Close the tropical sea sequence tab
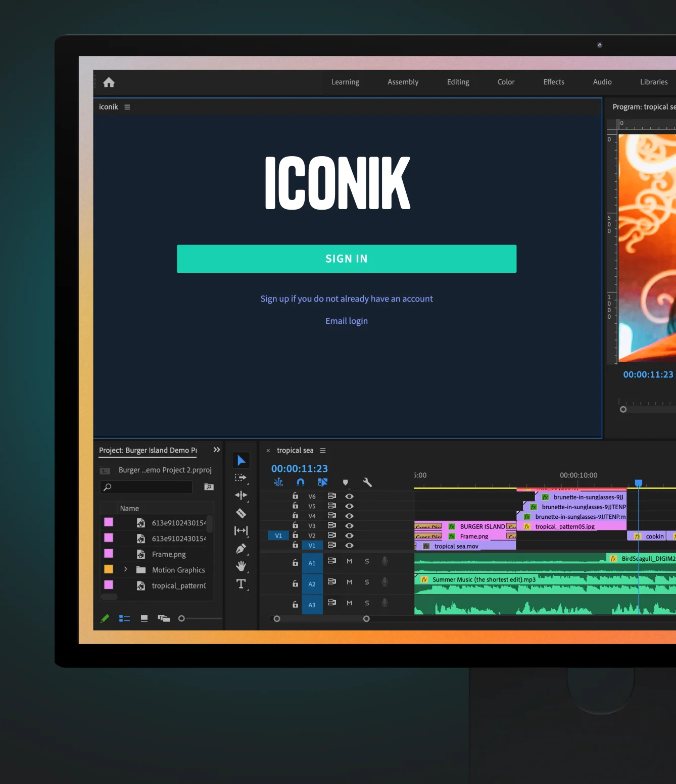 coord(268,451)
